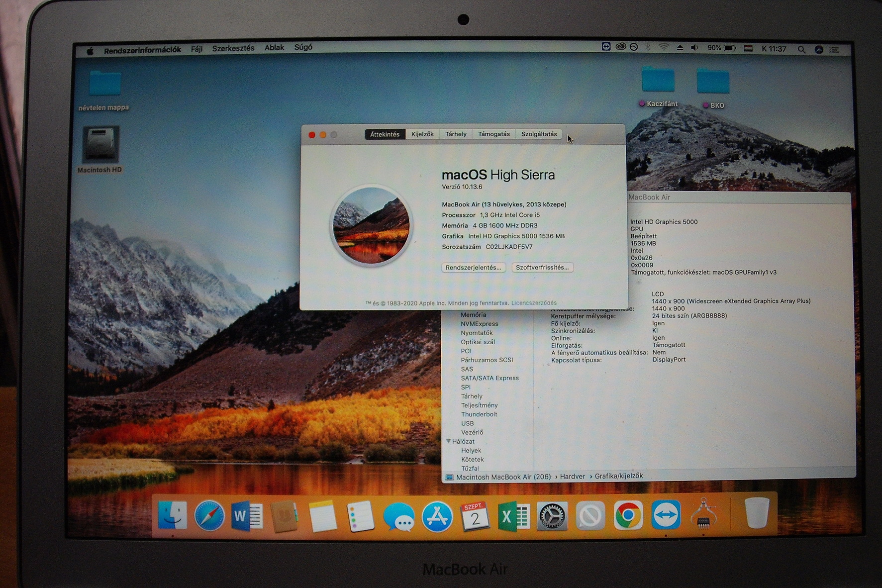
Task: Open the Fájl menu
Action: [x=196, y=49]
